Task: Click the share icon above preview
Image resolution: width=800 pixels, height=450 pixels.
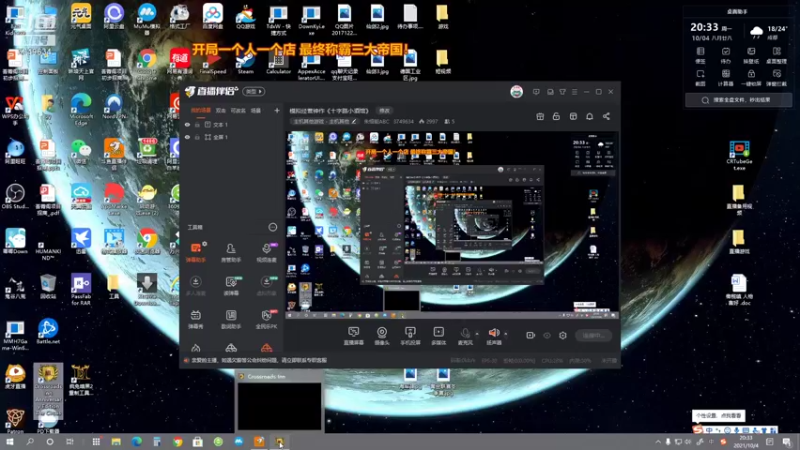Action: (606, 116)
